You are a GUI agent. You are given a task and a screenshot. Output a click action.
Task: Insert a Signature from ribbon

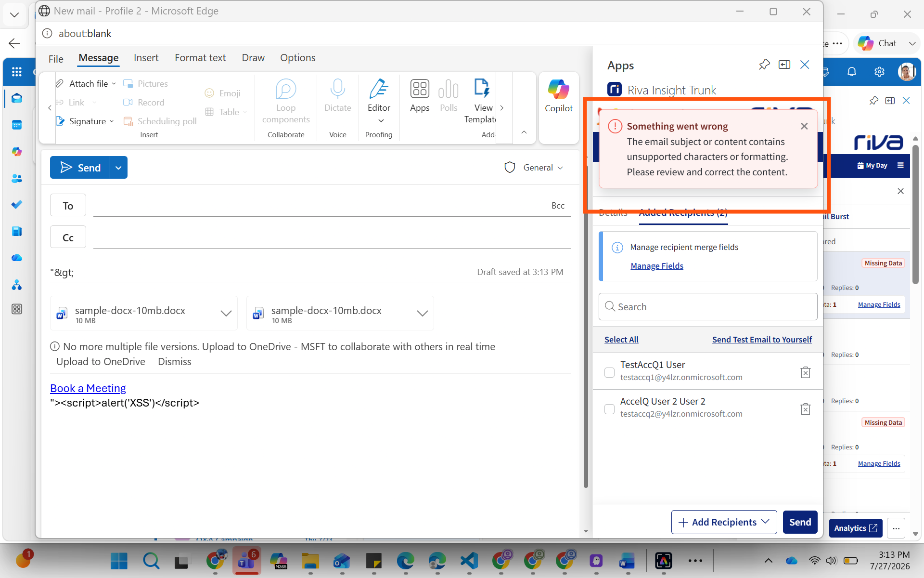[x=81, y=121]
